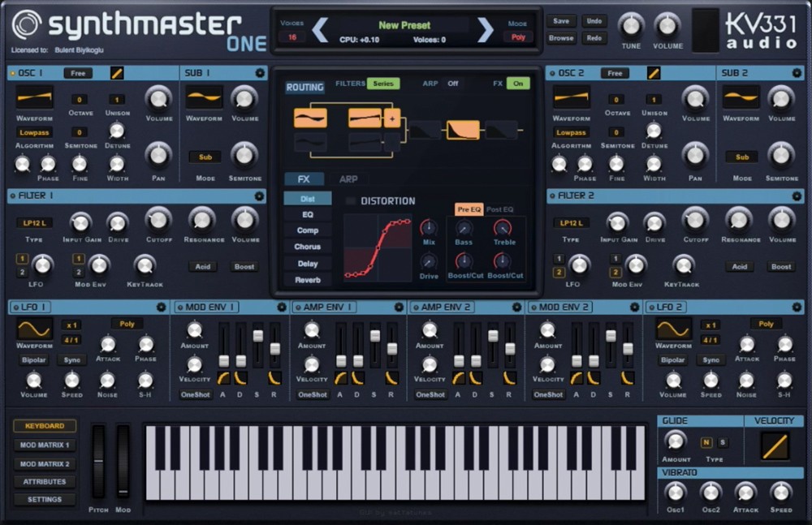Open AMP ENV 1 settings gear icon
This screenshot has height=525, width=812.
coord(399,307)
